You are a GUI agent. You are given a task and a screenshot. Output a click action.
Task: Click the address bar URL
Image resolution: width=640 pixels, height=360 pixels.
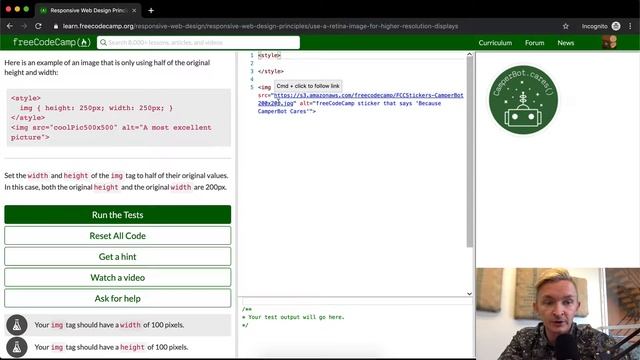(260, 26)
